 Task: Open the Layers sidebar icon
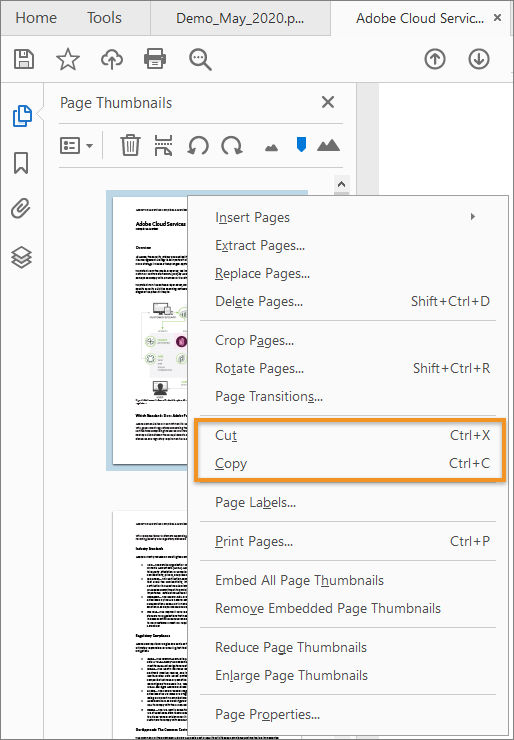pyautogui.click(x=22, y=258)
